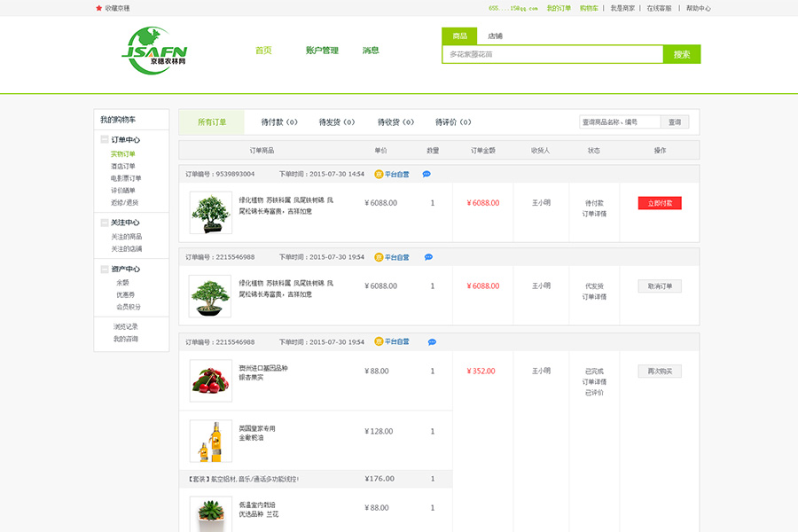Collapse the 资产中心 section
This screenshot has width=798, height=532.
click(105, 269)
